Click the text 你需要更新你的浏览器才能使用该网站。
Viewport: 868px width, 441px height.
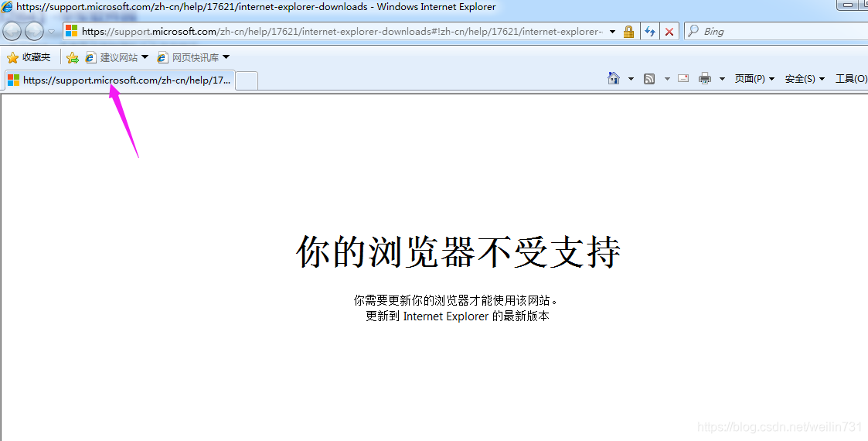coord(456,300)
